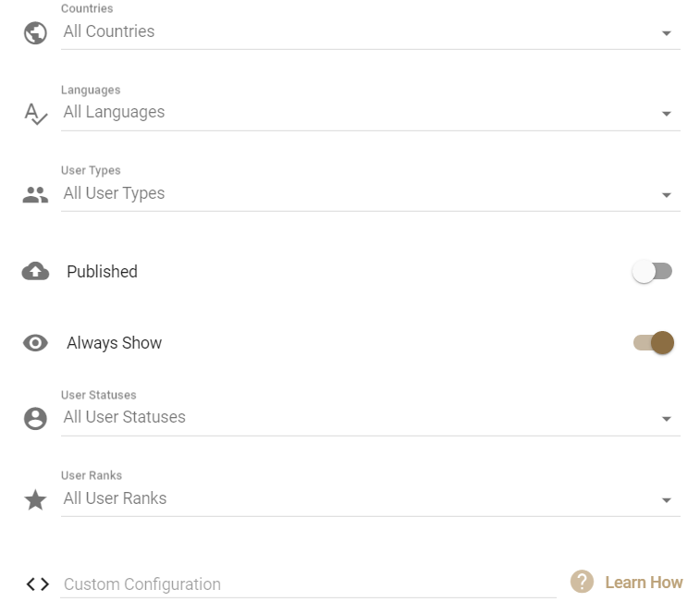
Task: Click the cloud upload icon beside Published
Action: 35,271
